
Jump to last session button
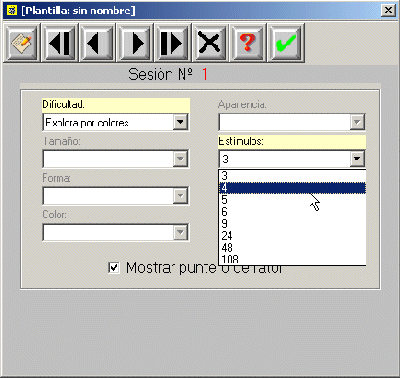pos(173,43)
